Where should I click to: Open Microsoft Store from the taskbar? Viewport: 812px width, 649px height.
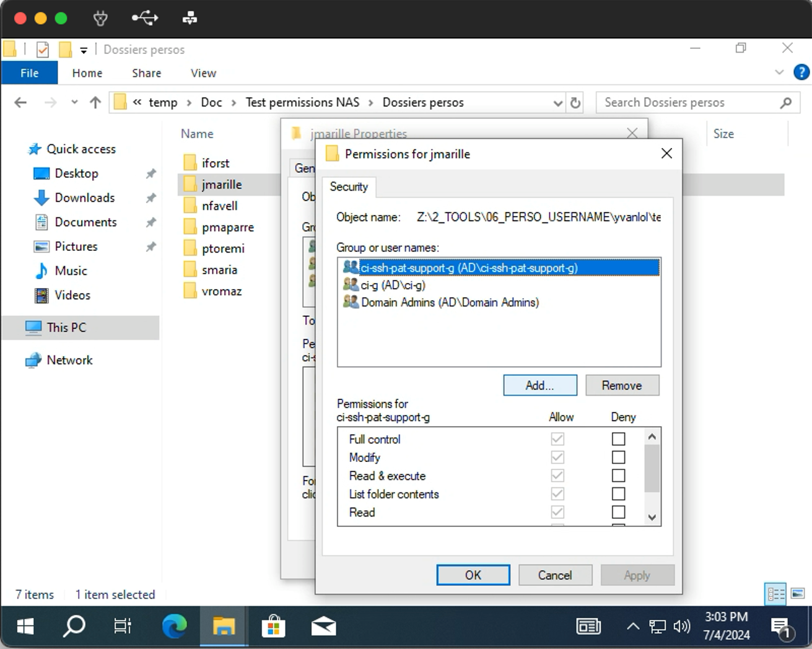[273, 627]
